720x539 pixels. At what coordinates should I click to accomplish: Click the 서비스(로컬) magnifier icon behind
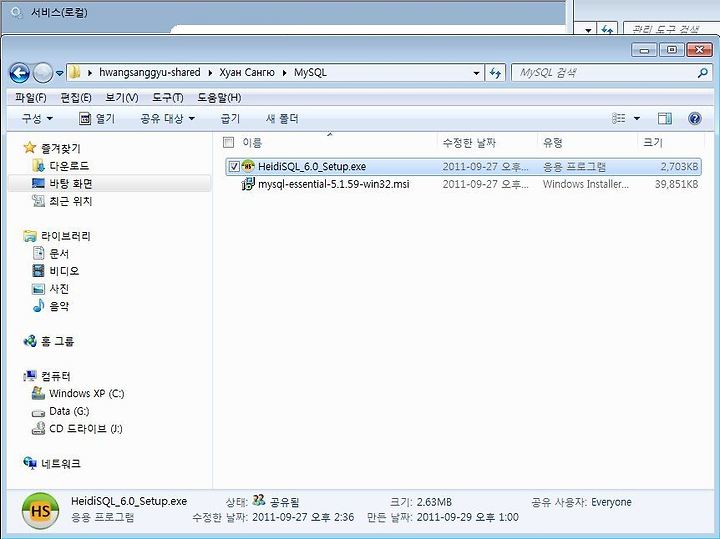tap(17, 12)
